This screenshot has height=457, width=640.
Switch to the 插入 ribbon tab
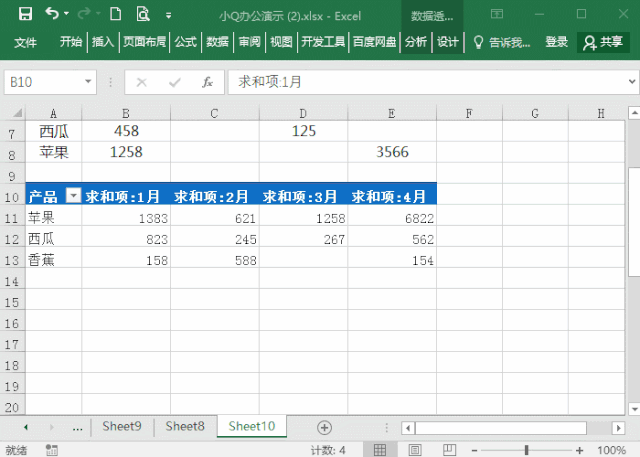(102, 42)
